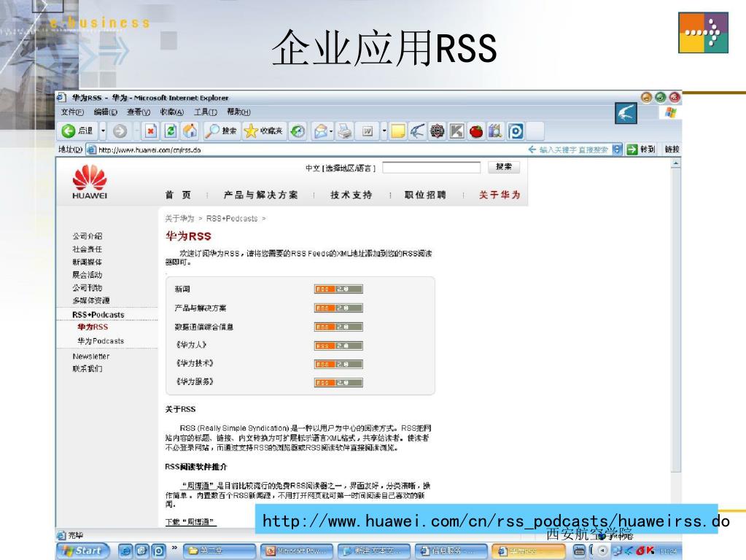The width and height of the screenshot is (746, 560).
Task: Expand the quick launch chevron in taskbar
Action: [x=174, y=548]
